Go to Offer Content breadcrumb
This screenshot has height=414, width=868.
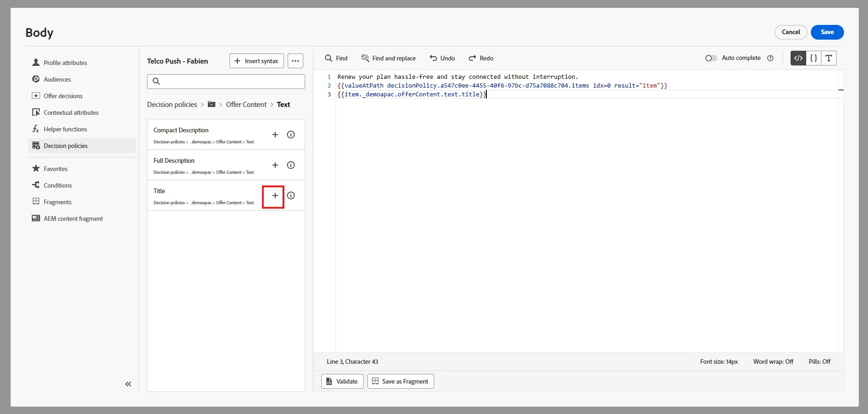pyautogui.click(x=246, y=105)
